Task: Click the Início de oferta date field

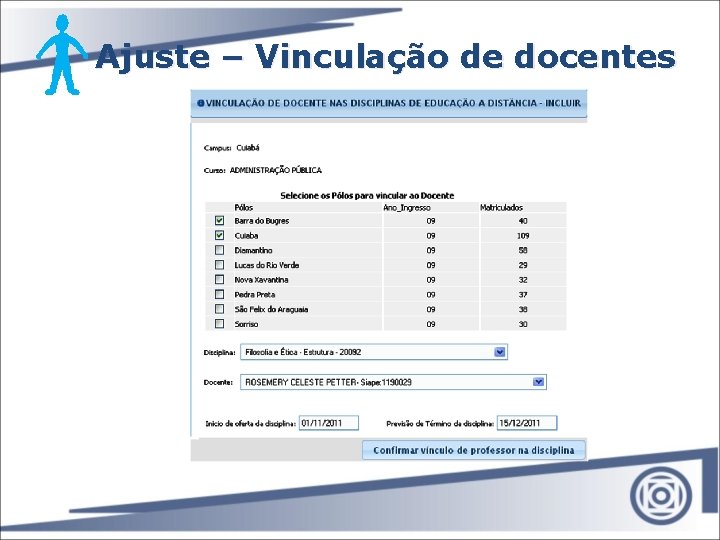Action: pos(329,423)
